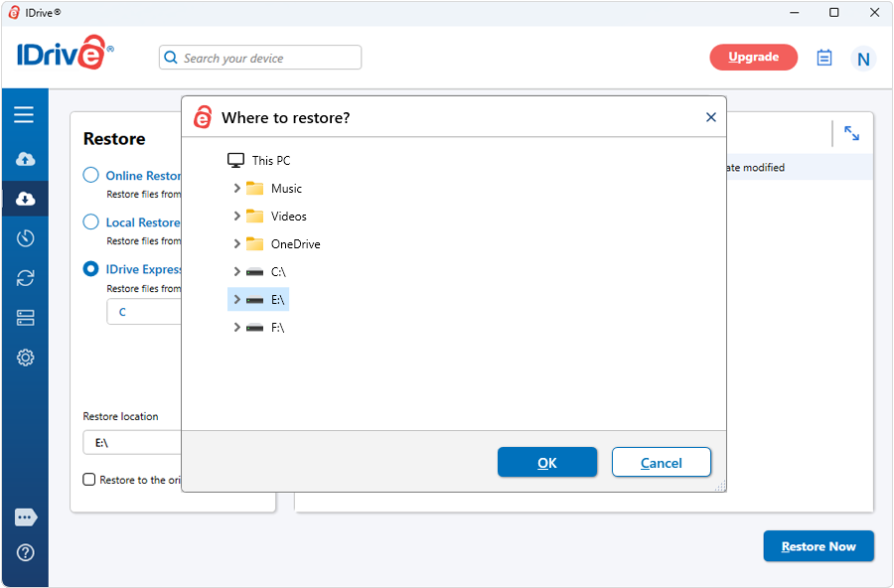This screenshot has height=588, width=894.
Task: Click the Music folder icon
Action: click(255, 188)
